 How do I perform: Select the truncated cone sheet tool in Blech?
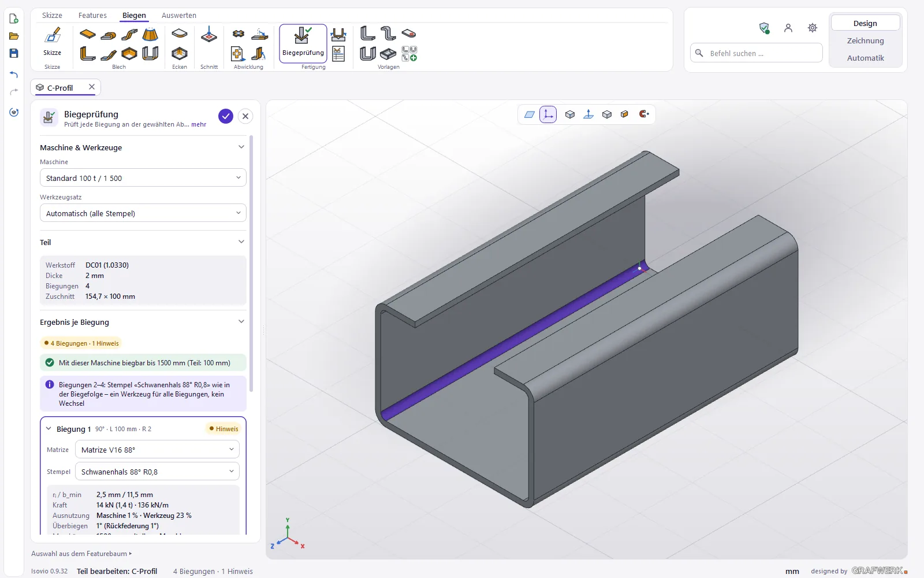tap(150, 34)
